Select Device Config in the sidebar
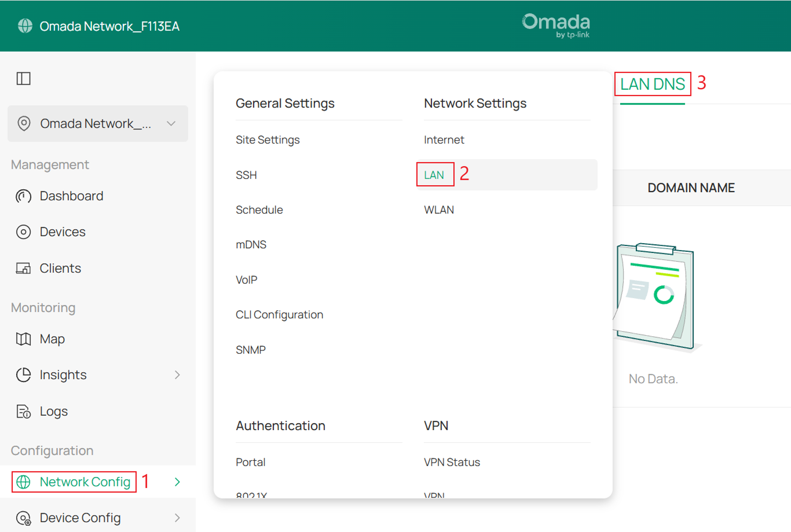 [80, 518]
